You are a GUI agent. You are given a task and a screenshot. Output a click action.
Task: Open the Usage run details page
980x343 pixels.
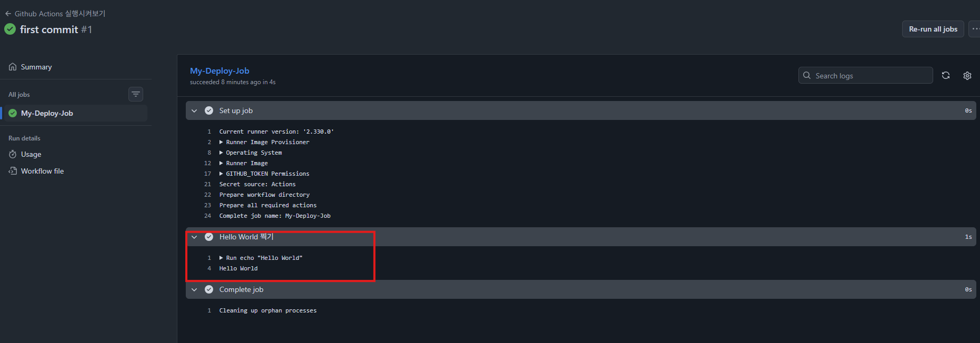31,154
